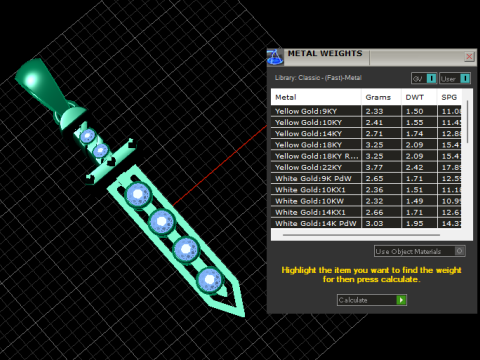Click the 2.42 DWT cell
The width and height of the screenshot is (480, 360).
pyautogui.click(x=419, y=167)
